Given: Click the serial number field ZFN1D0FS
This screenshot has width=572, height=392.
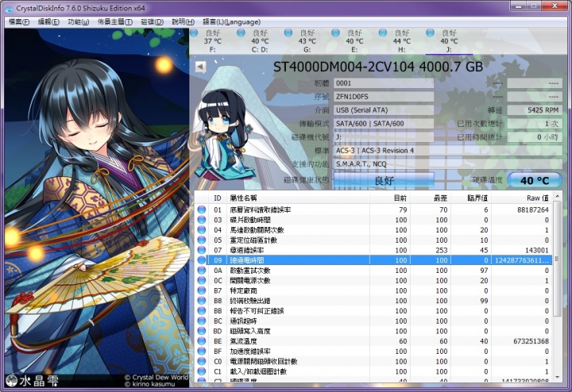Looking at the screenshot, I should pyautogui.click(x=384, y=97).
